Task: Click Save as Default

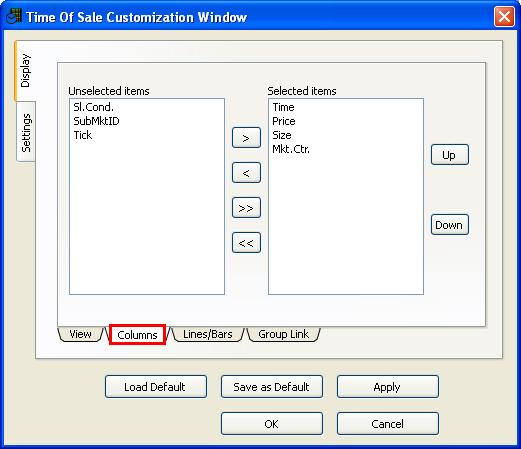Action: click(x=272, y=387)
